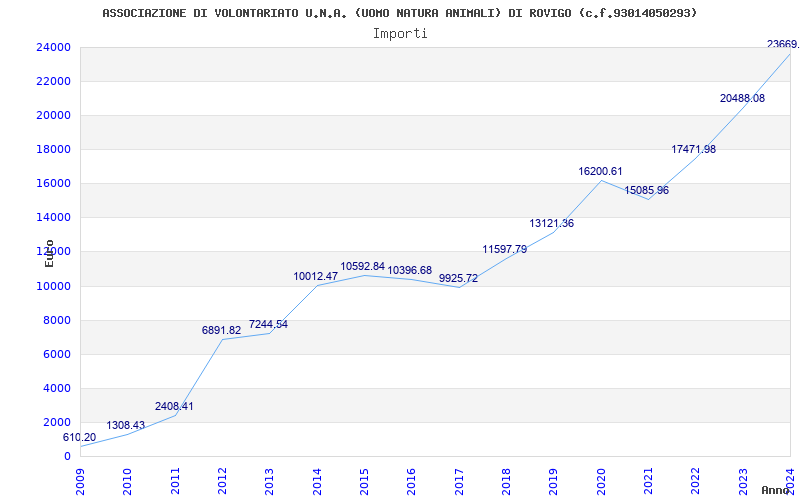This screenshot has width=800, height=500.
Task: Click the 16000 y-axis tick label
Action: (53, 184)
